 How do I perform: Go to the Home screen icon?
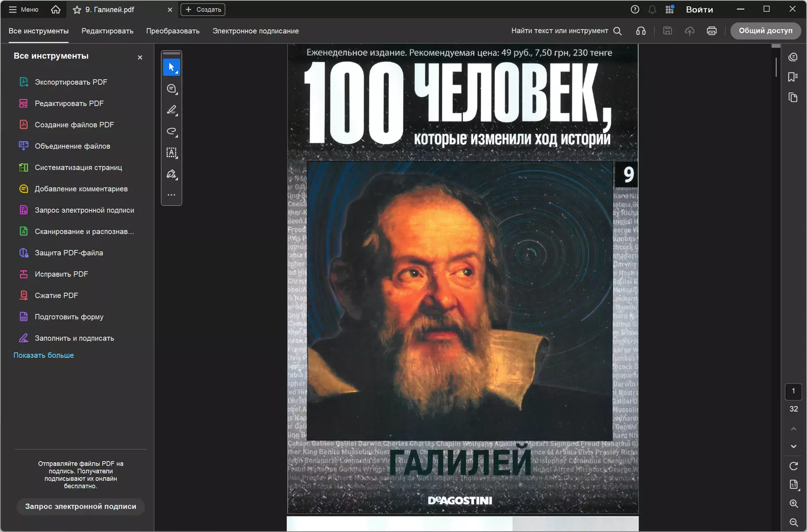55,9
